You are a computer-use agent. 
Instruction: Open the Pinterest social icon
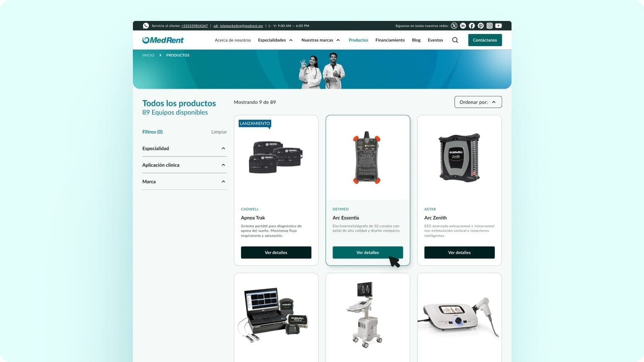click(480, 26)
